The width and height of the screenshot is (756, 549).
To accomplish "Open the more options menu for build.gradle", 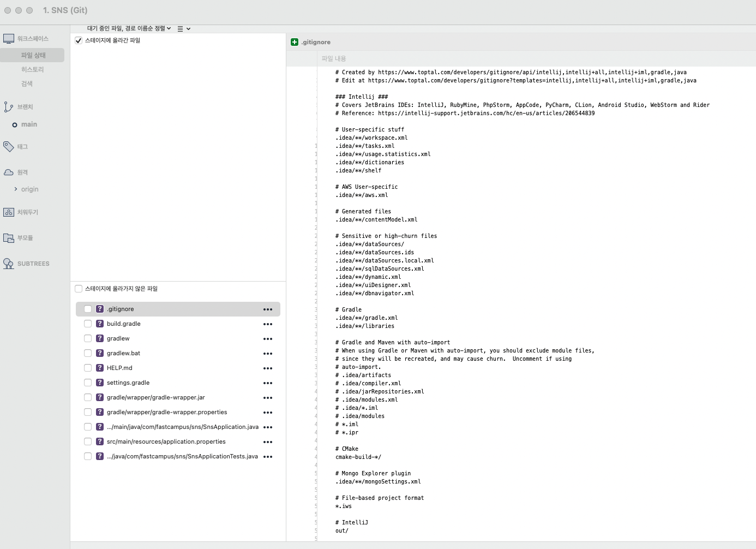I will click(268, 324).
